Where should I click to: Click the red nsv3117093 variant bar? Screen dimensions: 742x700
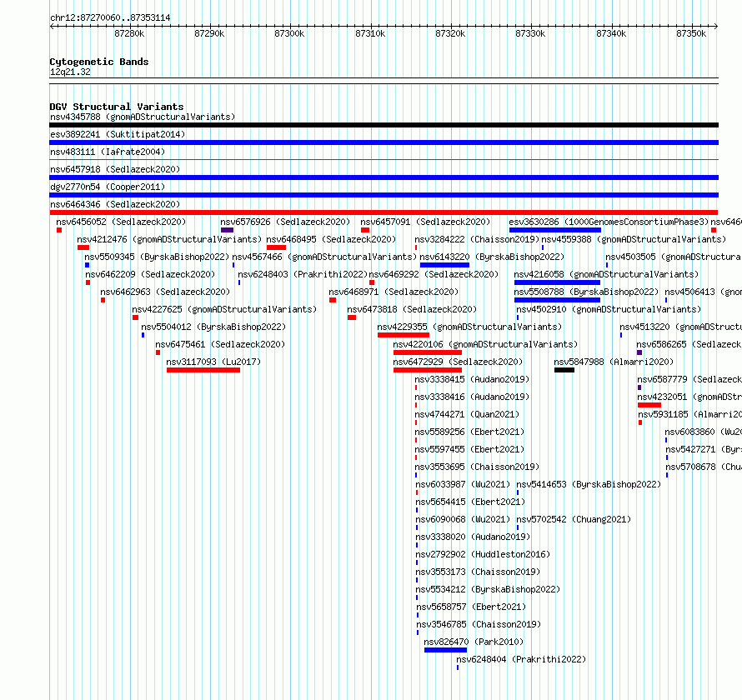click(x=203, y=370)
